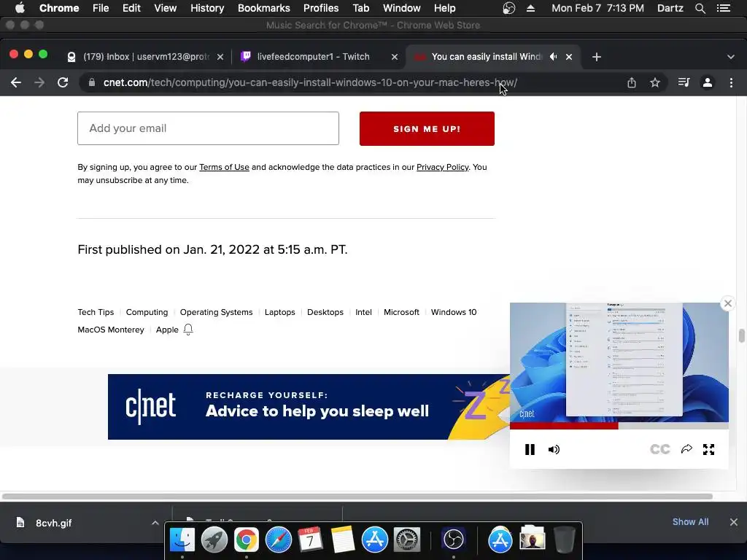Go forward using the browser forward arrow

[39, 82]
